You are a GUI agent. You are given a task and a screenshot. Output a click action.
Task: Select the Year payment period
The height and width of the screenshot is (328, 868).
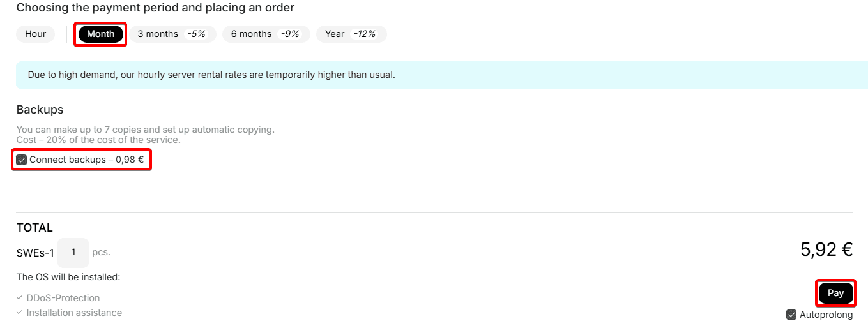335,34
